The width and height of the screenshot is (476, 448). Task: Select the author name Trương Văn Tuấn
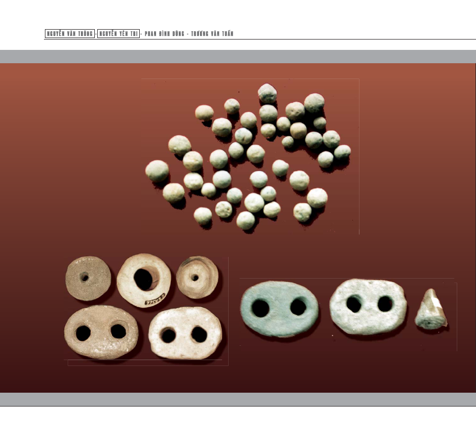pos(212,34)
